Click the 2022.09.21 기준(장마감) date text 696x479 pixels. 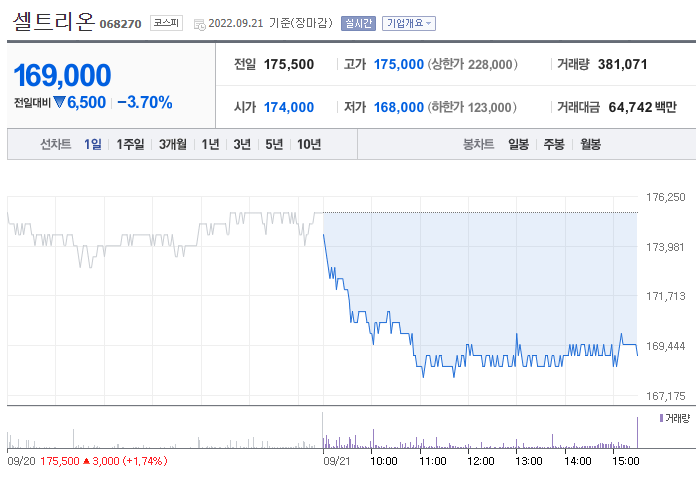coord(270,23)
